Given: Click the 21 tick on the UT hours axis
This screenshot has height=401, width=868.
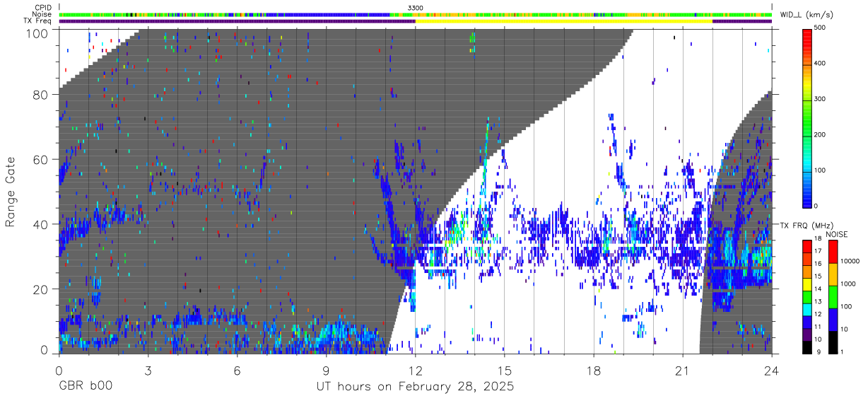Looking at the screenshot, I should click(683, 371).
